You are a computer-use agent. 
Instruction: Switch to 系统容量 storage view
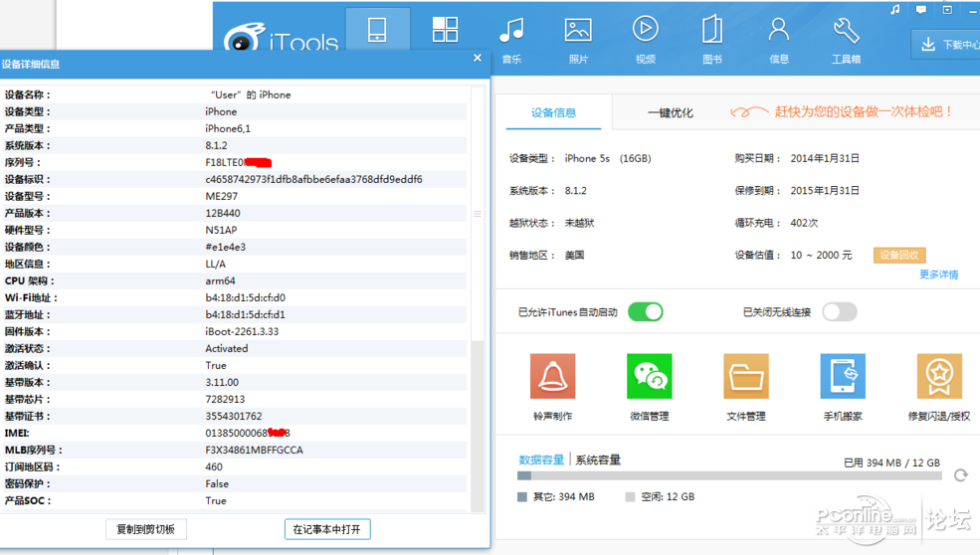coord(598,460)
